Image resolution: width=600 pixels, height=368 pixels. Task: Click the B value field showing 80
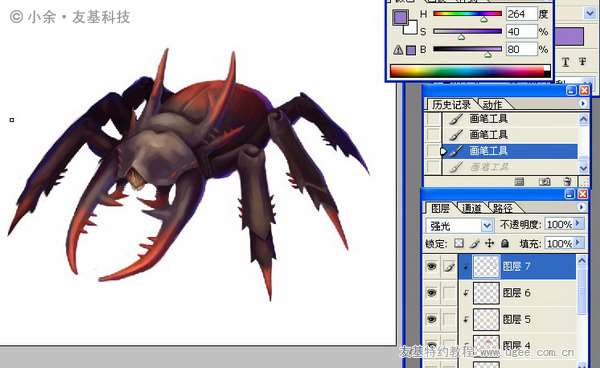pyautogui.click(x=521, y=49)
